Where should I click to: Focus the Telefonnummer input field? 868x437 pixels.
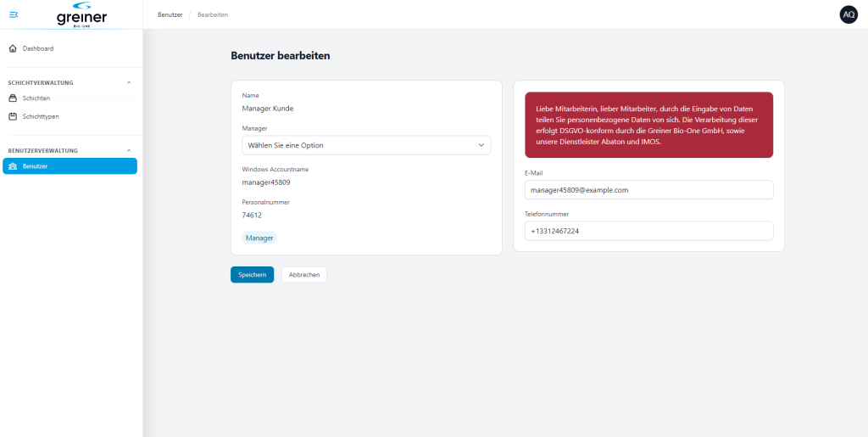coord(648,231)
